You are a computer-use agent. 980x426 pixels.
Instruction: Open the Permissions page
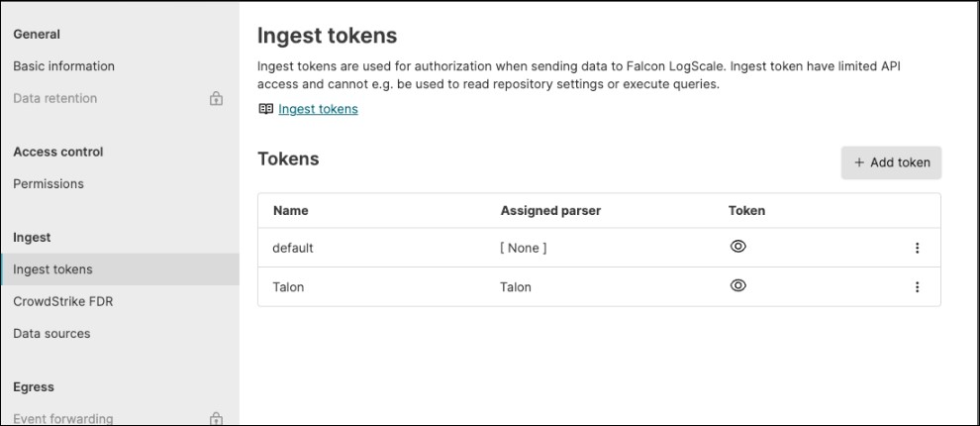[49, 184]
